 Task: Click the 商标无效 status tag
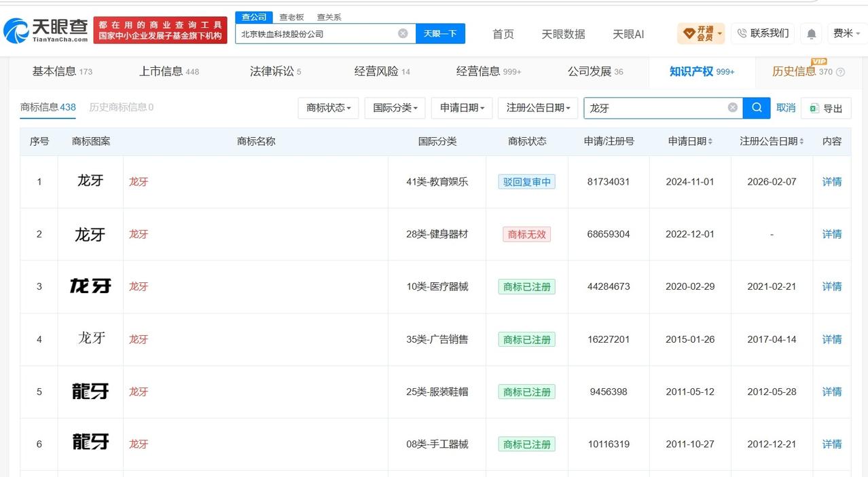[x=527, y=234]
